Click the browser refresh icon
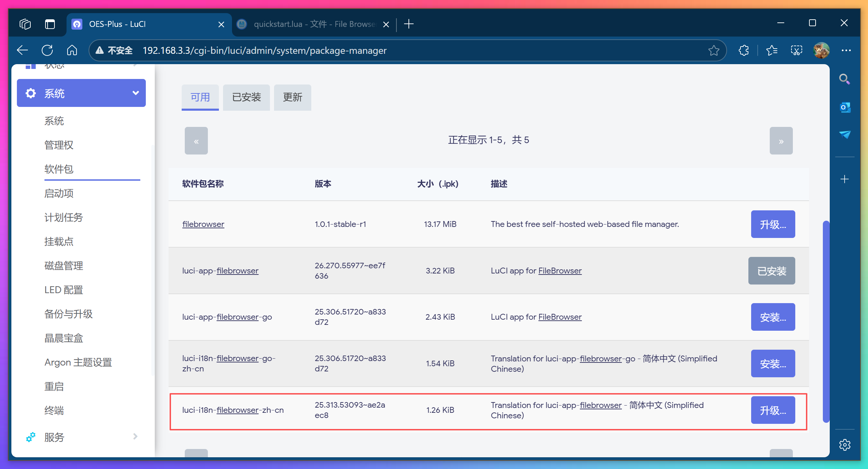868x469 pixels. tap(47, 50)
